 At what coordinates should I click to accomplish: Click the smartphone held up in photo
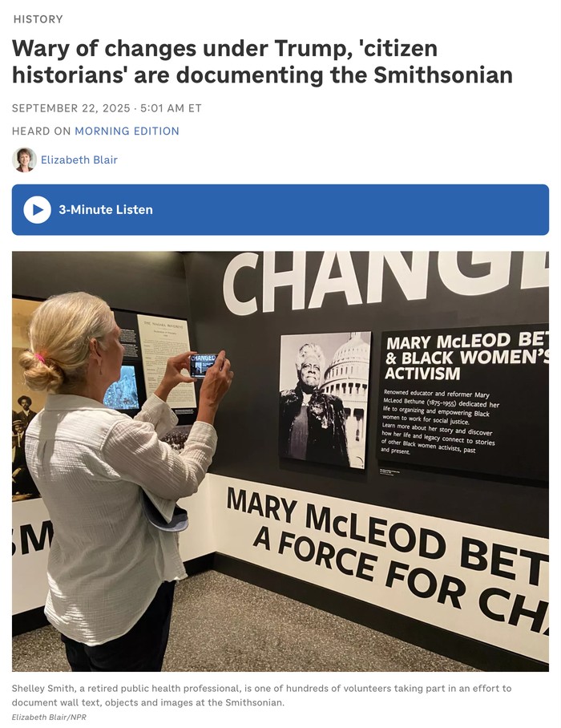tap(204, 365)
